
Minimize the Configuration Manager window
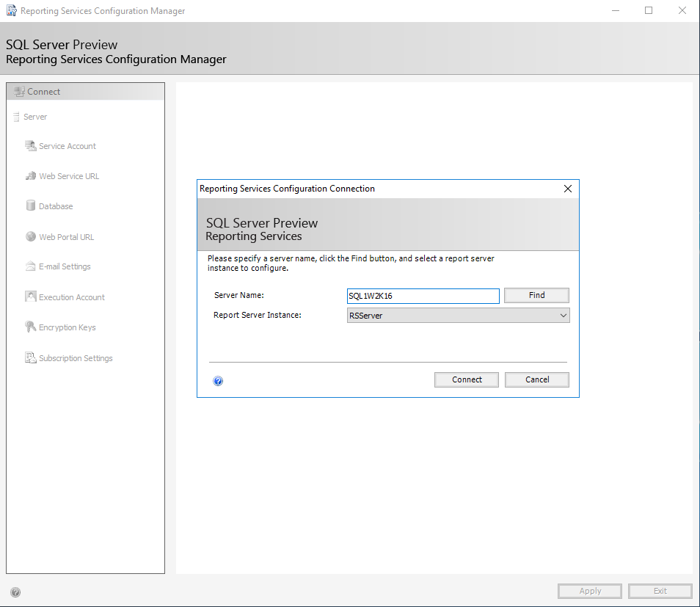coord(616,10)
